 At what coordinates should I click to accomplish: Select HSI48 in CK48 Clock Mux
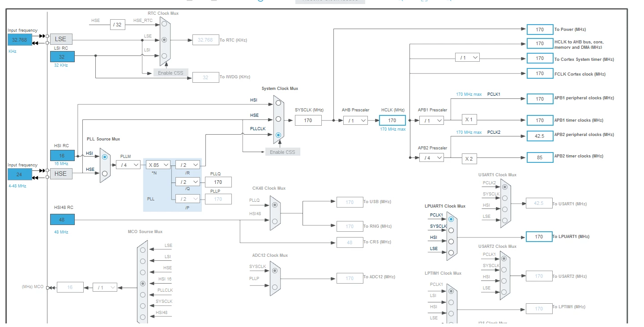coord(275,221)
